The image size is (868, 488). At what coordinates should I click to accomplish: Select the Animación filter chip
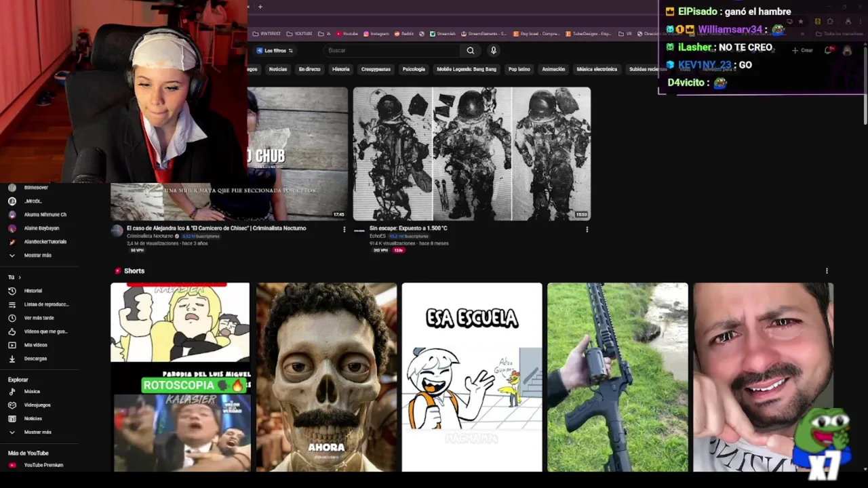click(x=553, y=69)
